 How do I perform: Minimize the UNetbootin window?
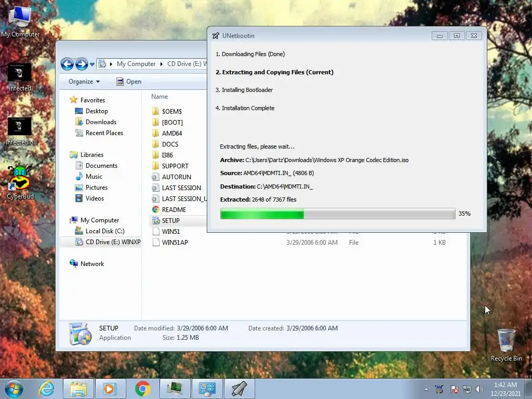pyautogui.click(x=440, y=36)
